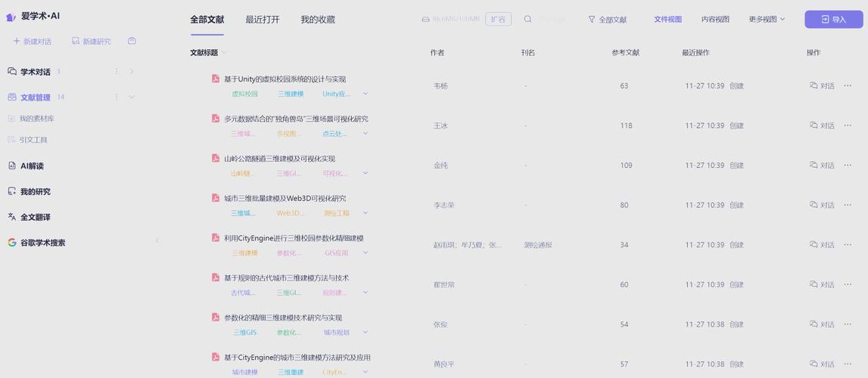Open more options for 金纯's paper row

[x=848, y=166]
